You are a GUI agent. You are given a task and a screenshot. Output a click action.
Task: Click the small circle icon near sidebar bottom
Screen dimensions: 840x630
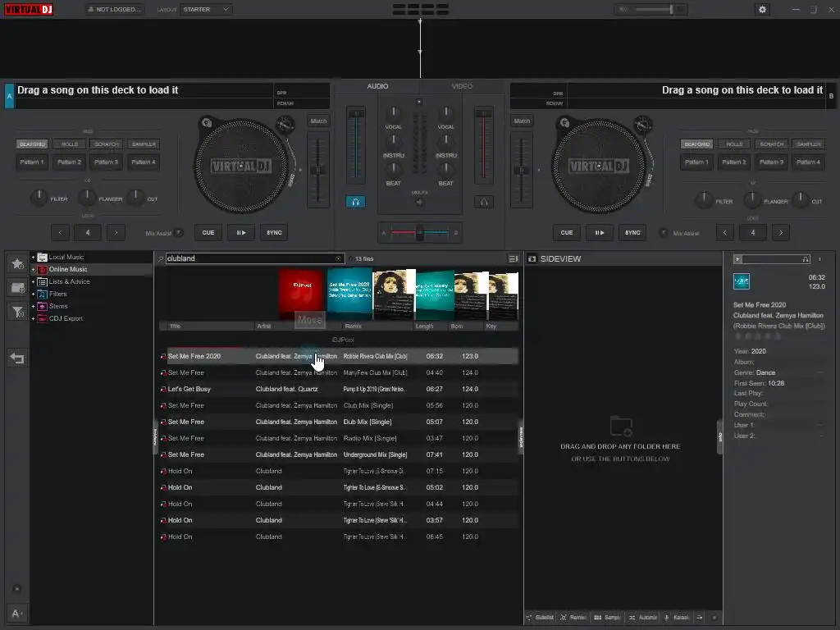click(17, 589)
